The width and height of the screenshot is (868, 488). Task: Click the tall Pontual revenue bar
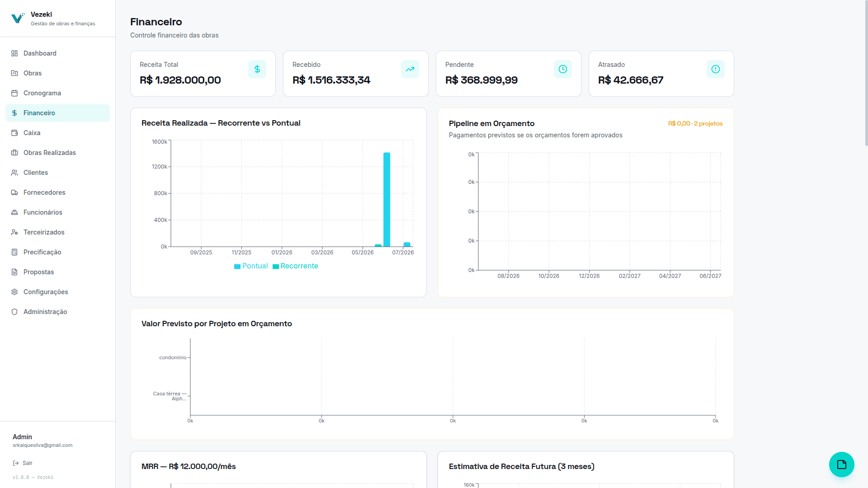(x=387, y=199)
